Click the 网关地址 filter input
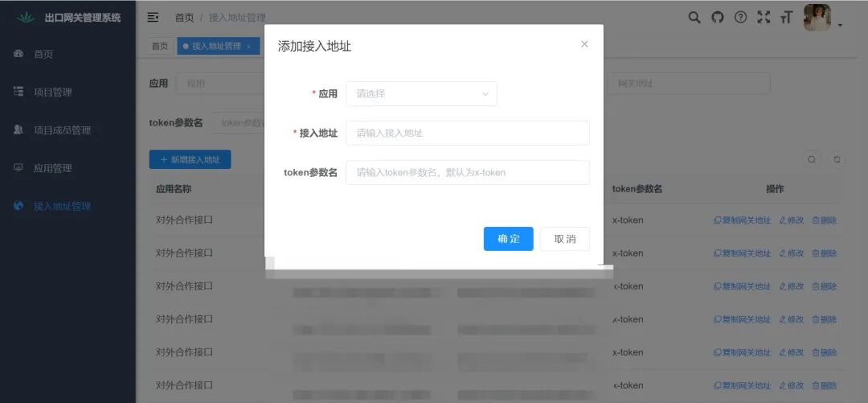Screen dimensions: 868x403 (689, 83)
